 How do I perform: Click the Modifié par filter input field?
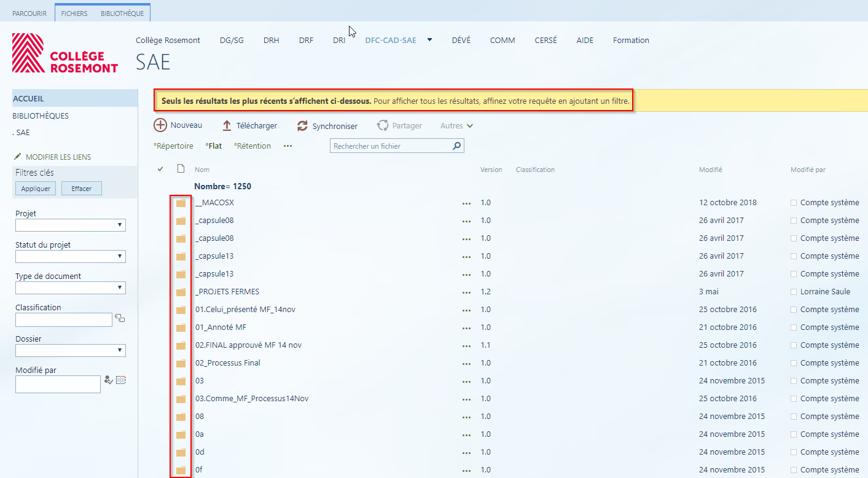tap(58, 385)
